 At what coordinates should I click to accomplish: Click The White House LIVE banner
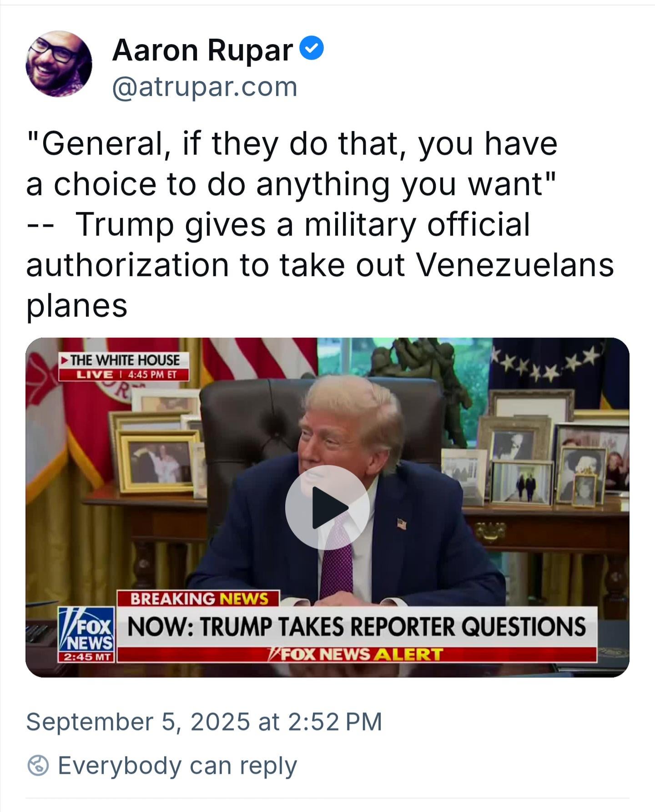pos(124,366)
